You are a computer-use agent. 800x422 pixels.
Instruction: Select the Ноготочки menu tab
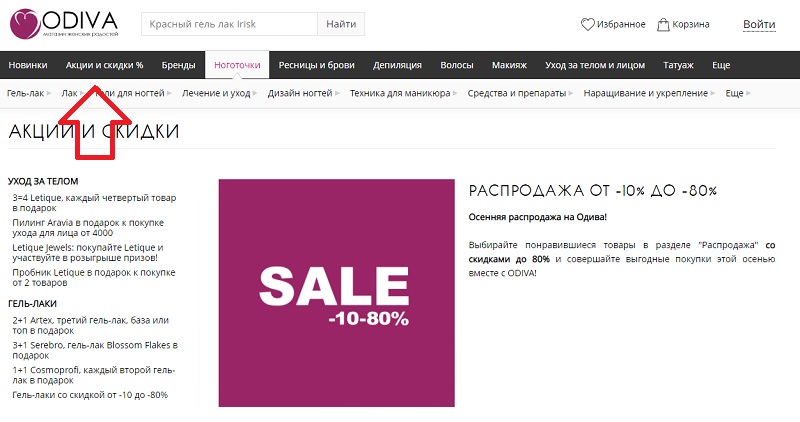tap(237, 65)
